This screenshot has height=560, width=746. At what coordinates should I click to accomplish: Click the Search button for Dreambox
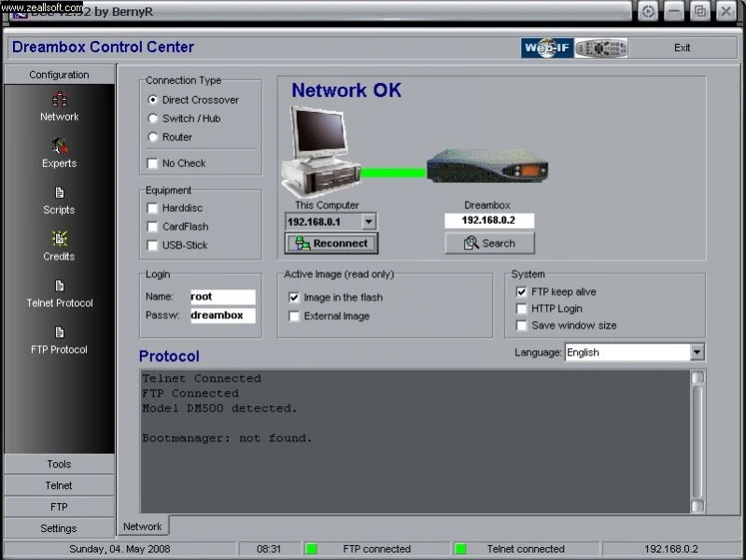[x=489, y=243]
